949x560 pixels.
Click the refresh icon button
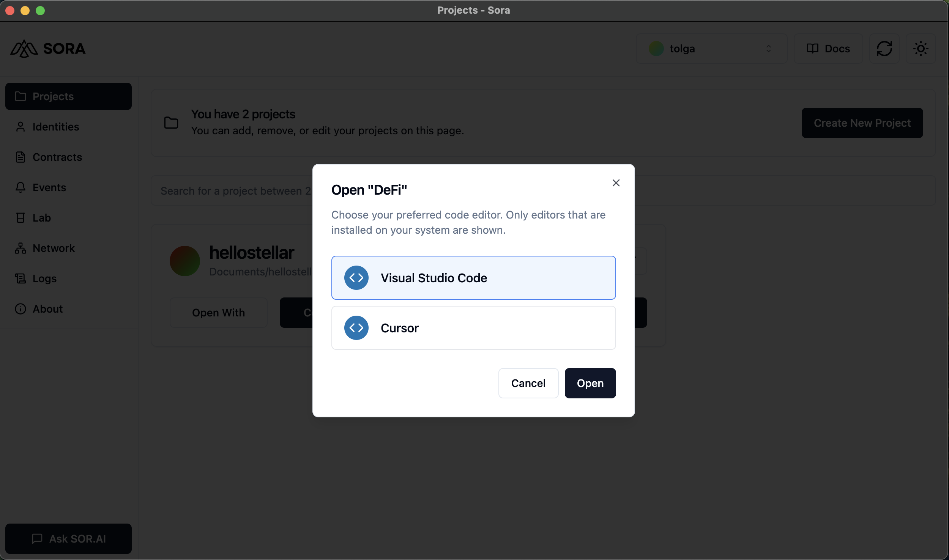884,49
